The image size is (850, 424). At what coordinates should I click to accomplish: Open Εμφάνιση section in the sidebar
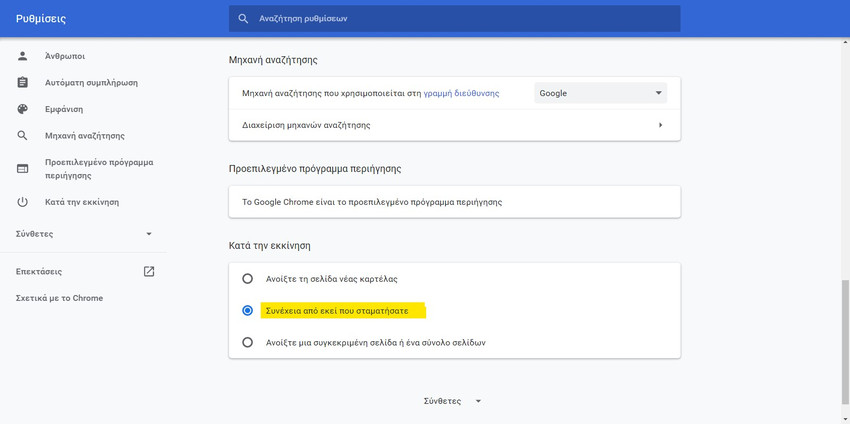64,109
